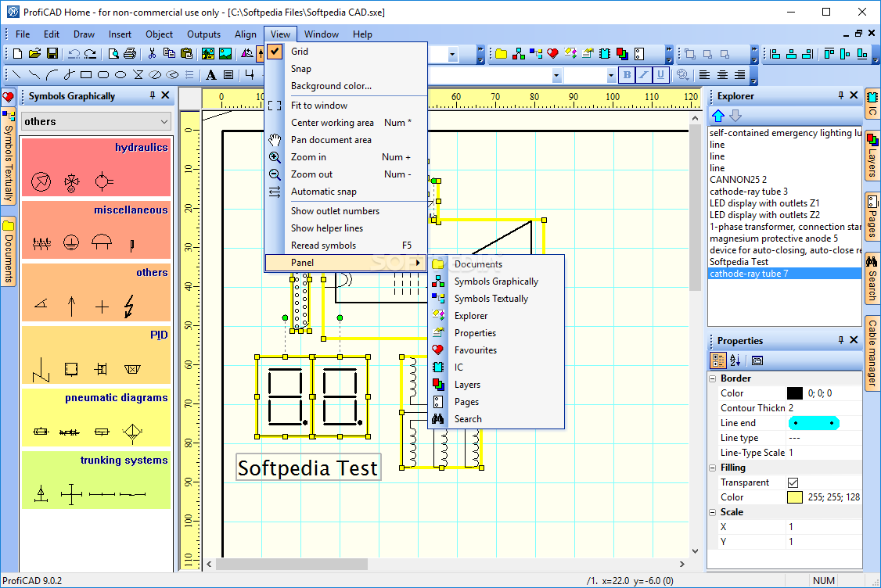This screenshot has width=881, height=588.
Task: Open the font size dropdown arrow
Action: pos(611,75)
